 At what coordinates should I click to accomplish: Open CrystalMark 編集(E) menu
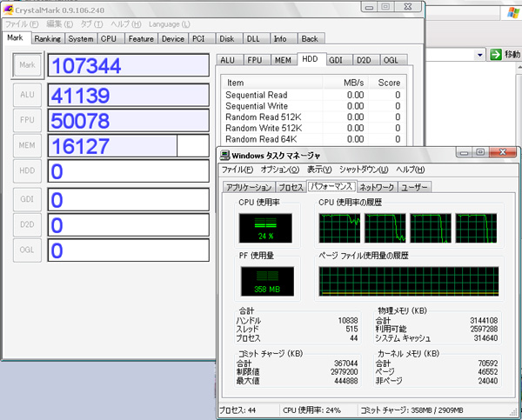(59, 24)
